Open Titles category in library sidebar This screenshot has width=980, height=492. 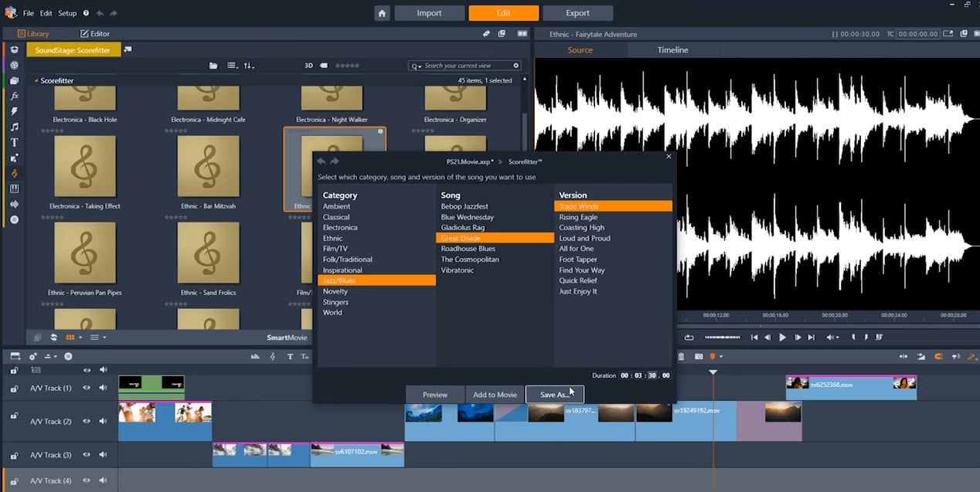(14, 142)
